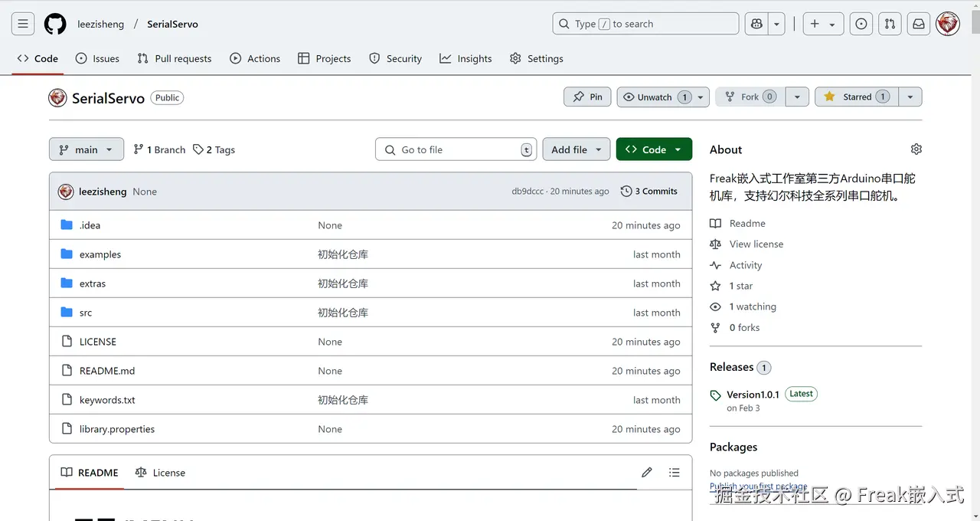This screenshot has height=521, width=980.
Task: Click the search bar Type / to search
Action: [645, 24]
